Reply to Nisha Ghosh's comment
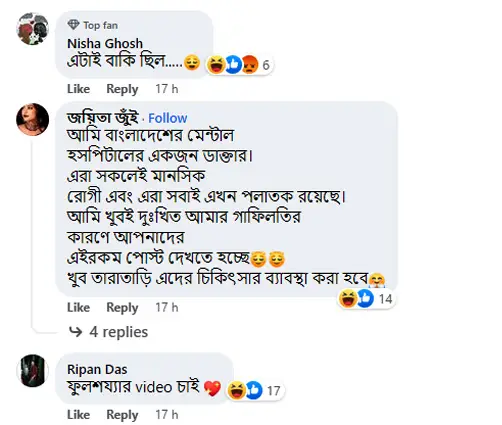Screen dimensions: 502x425 122,89
